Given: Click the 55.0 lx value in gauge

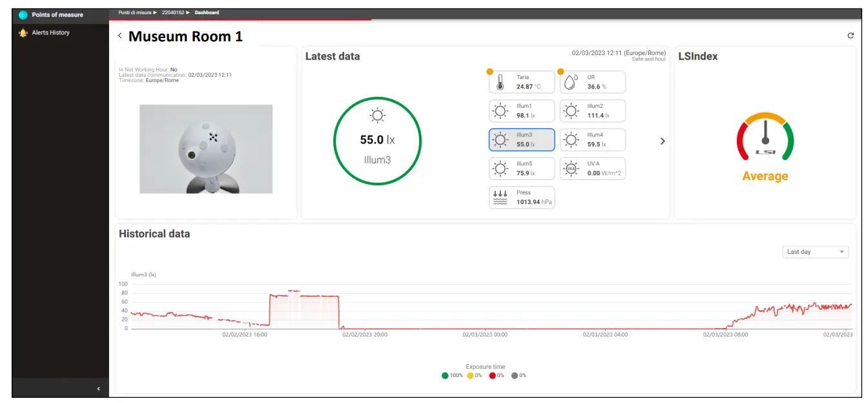Looking at the screenshot, I should [x=377, y=139].
